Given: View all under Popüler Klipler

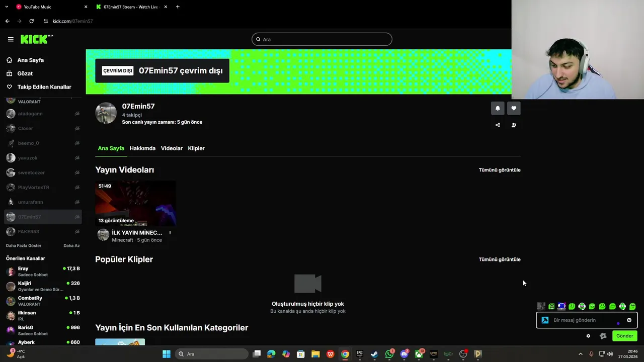Looking at the screenshot, I should [x=500, y=259].
